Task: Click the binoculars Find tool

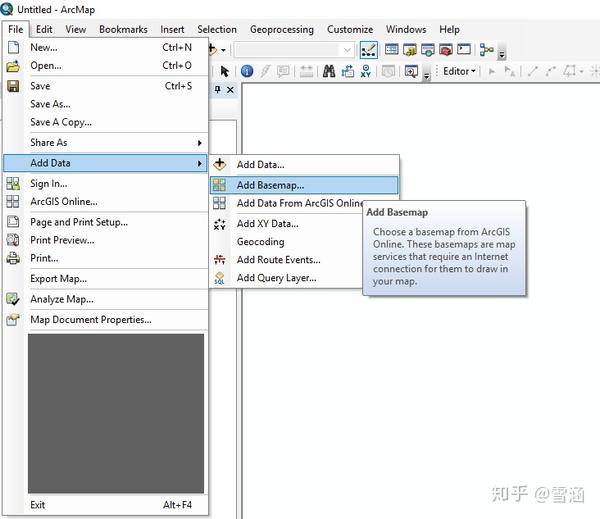Action: pos(329,71)
